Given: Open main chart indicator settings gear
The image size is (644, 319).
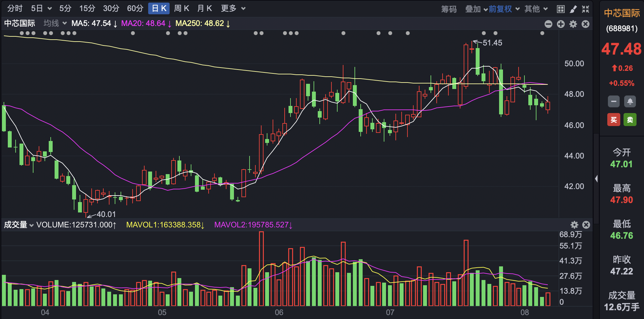Looking at the screenshot, I should click(573, 24).
